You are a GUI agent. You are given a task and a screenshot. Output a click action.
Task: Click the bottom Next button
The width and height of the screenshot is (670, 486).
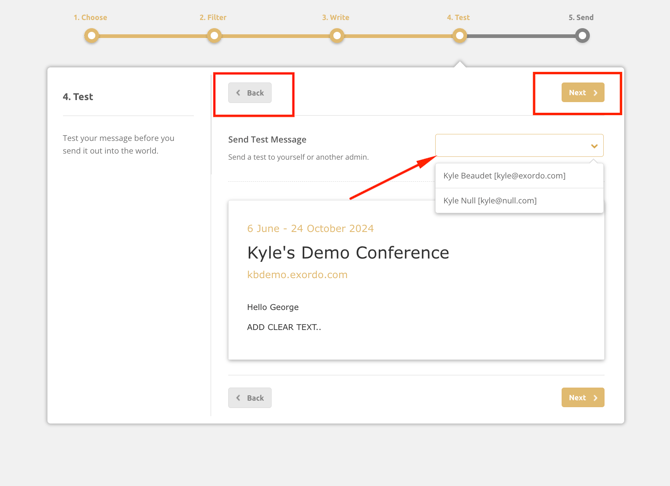(x=582, y=398)
